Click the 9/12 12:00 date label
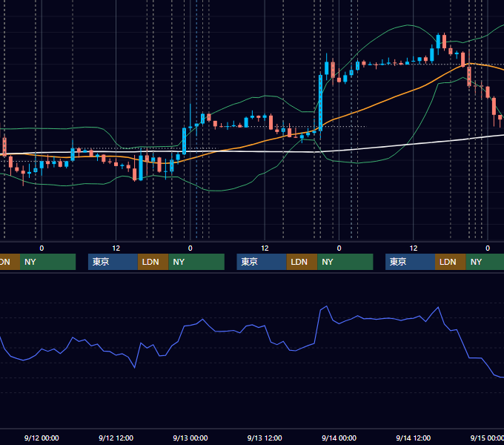The width and height of the screenshot is (504, 445). 116,438
